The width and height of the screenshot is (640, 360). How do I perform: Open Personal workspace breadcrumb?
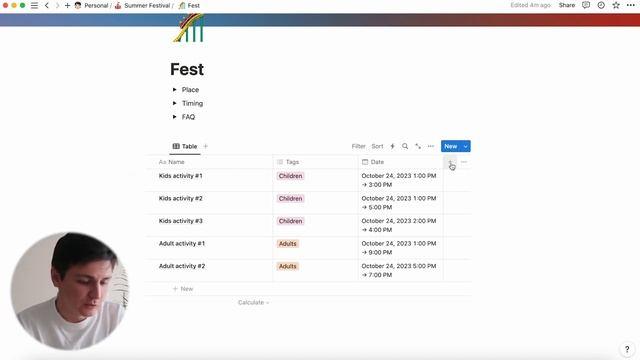[x=91, y=5]
